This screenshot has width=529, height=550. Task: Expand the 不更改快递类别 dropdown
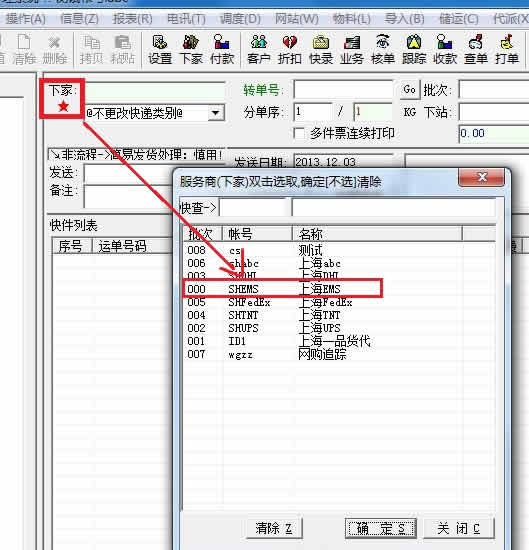[x=216, y=113]
